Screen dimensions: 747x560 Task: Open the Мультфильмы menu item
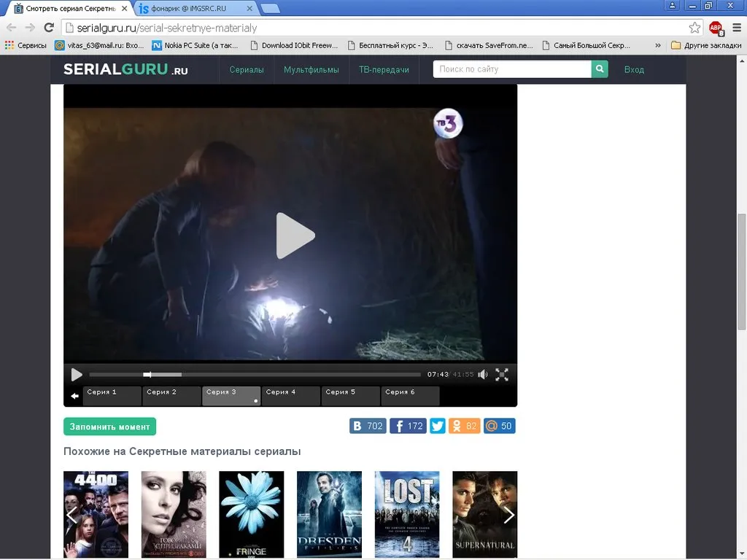click(311, 69)
